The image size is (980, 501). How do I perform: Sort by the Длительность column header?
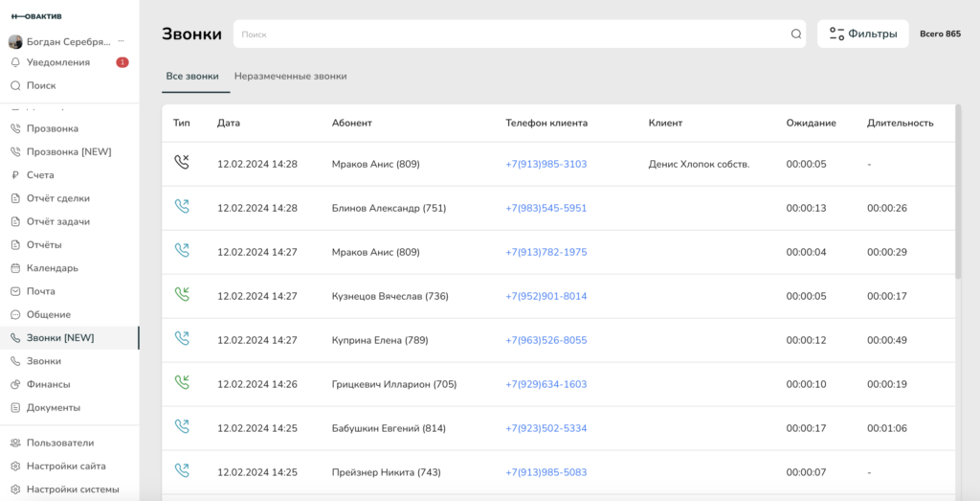click(x=900, y=123)
